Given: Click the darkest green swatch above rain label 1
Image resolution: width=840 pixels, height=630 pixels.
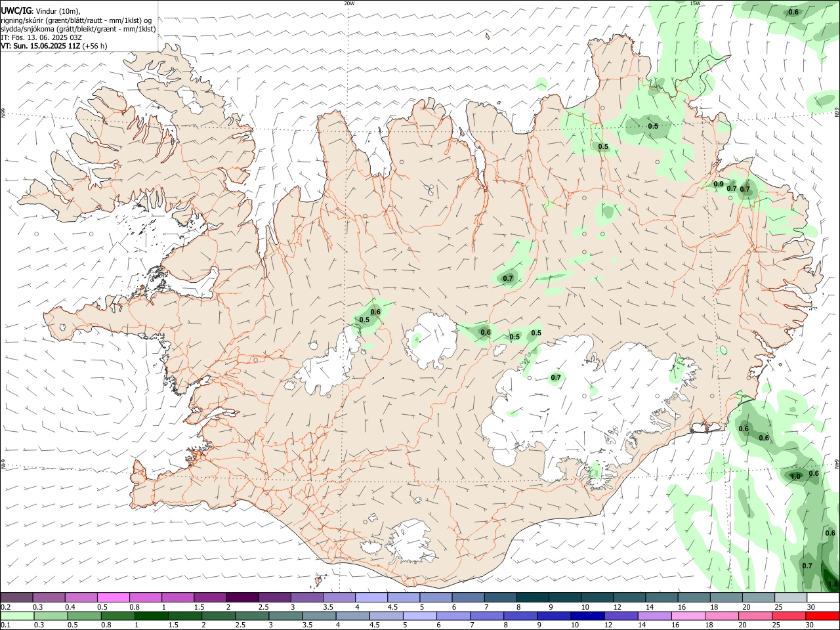Looking at the screenshot, I should click(151, 616).
